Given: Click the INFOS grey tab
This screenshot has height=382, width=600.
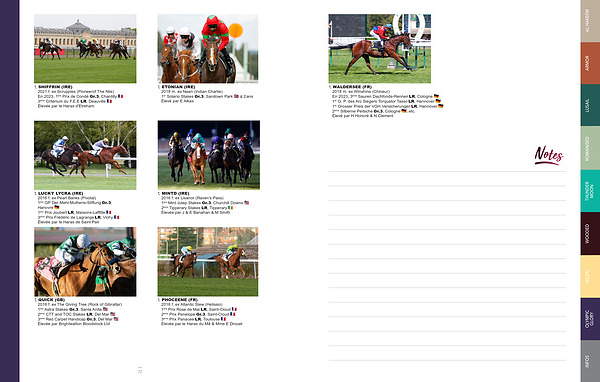Looking at the screenshot, I should (x=590, y=361).
